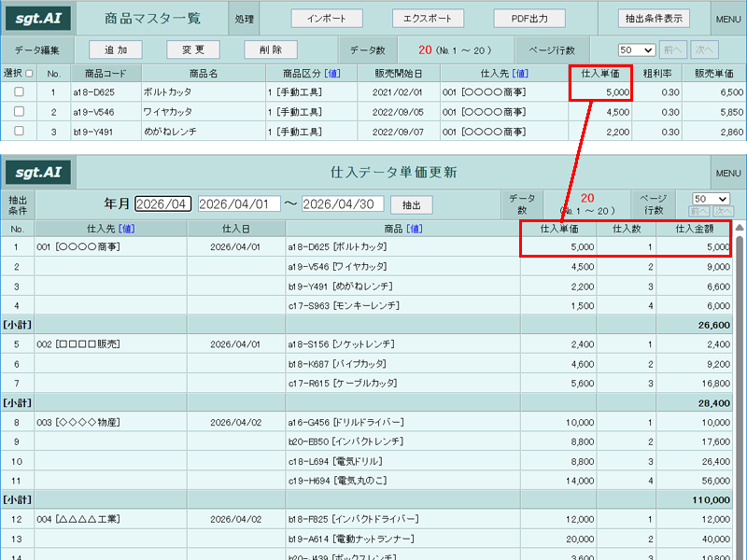Click subtotal amount 110,000

[x=711, y=500]
